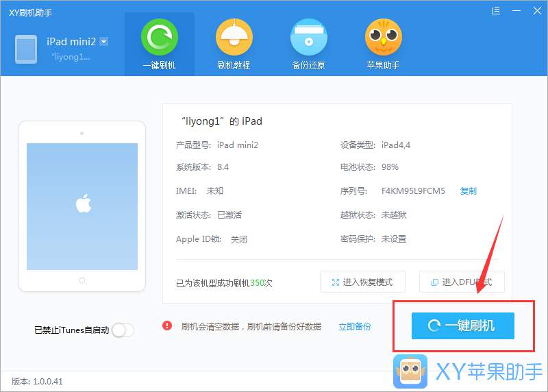Image resolution: width=548 pixels, height=392 pixels.
Task: Switch to the 备份还原 tab label
Action: [309, 65]
